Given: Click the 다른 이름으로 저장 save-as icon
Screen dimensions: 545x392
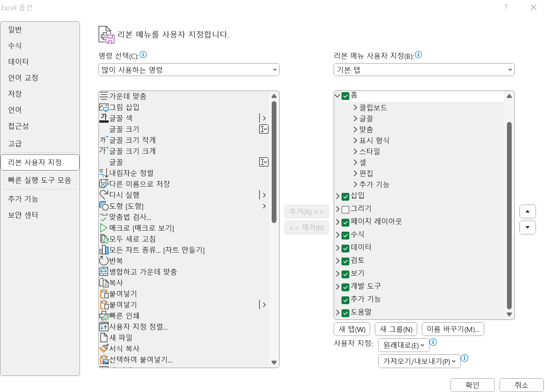Looking at the screenshot, I should [104, 183].
